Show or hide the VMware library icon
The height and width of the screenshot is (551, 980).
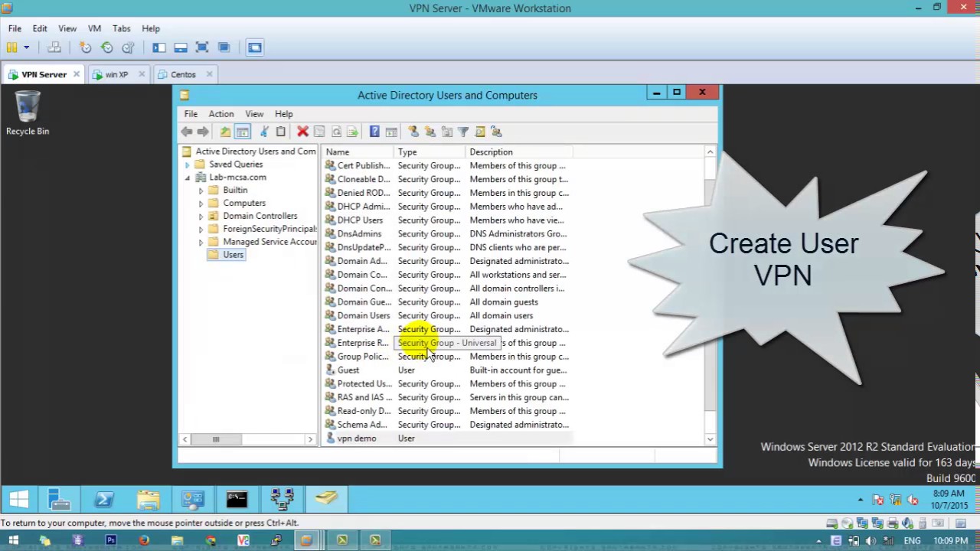click(x=159, y=47)
